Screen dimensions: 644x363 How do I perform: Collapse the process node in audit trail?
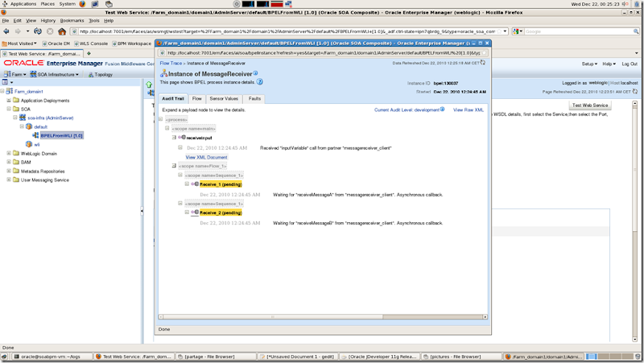coord(161,118)
